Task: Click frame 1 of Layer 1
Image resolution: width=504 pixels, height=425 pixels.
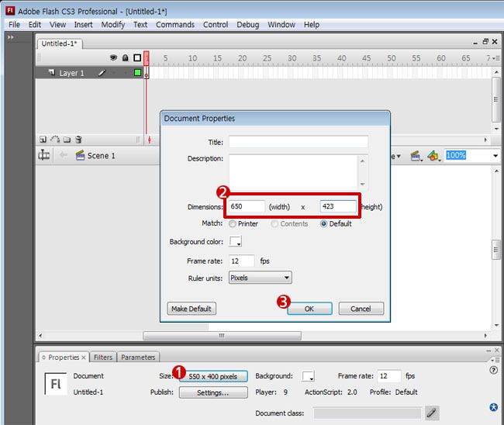Action: (147, 73)
